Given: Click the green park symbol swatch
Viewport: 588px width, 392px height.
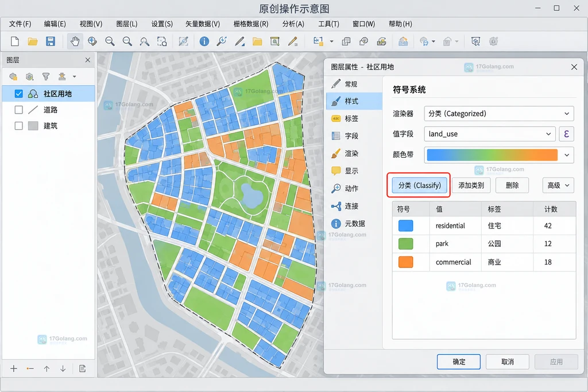Looking at the screenshot, I should [x=405, y=243].
